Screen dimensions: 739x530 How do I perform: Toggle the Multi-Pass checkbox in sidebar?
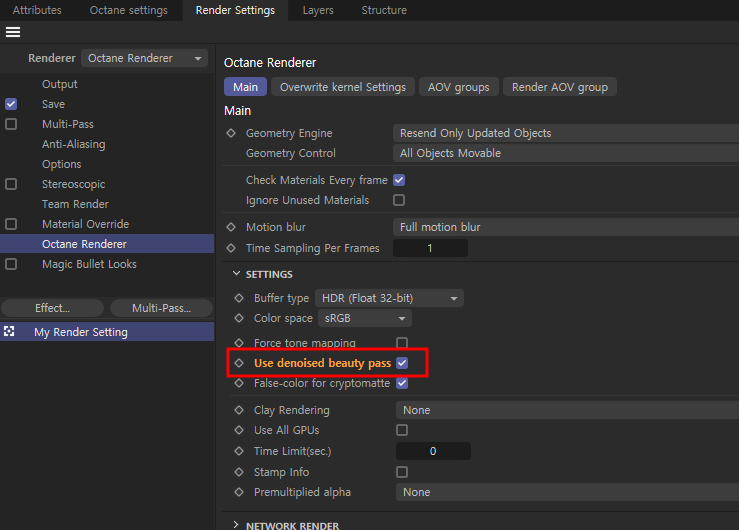pos(11,124)
